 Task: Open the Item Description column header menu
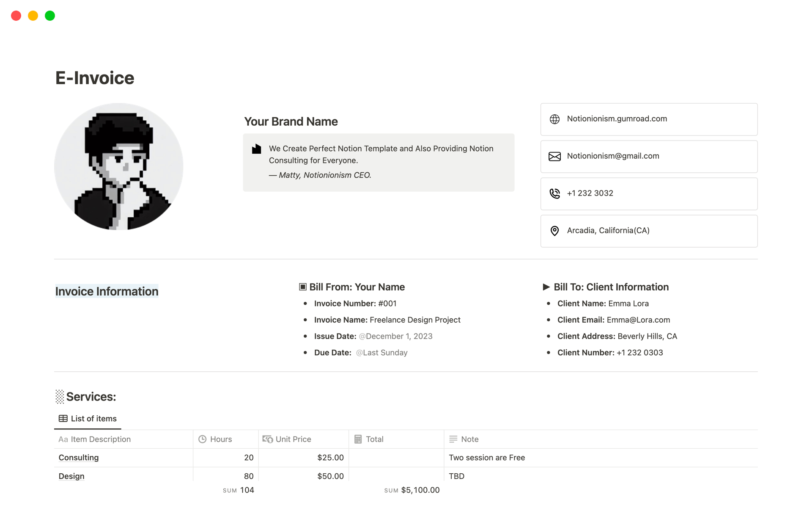(x=100, y=439)
